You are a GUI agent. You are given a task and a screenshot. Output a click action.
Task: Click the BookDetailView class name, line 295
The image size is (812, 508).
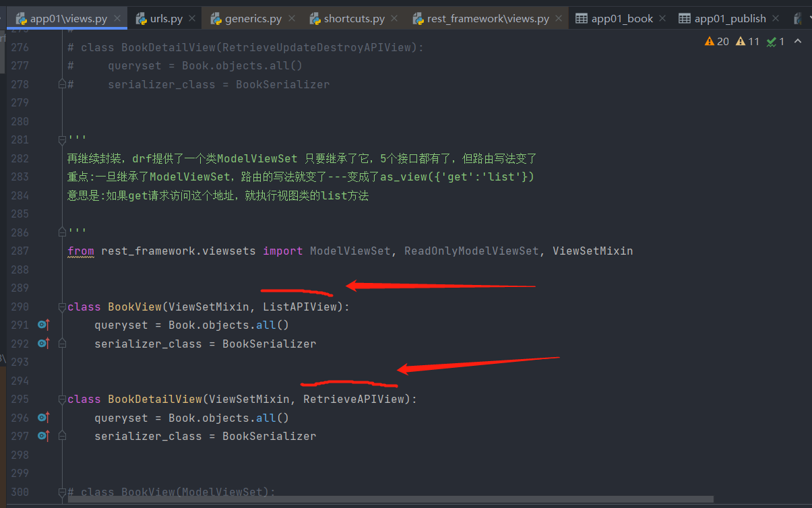(155, 399)
